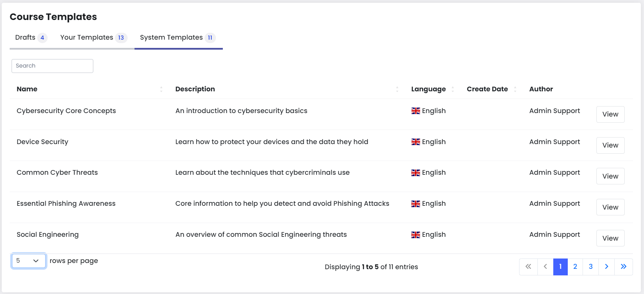Go to page 2 of results
Viewport: 644px width, 294px height.
click(575, 267)
